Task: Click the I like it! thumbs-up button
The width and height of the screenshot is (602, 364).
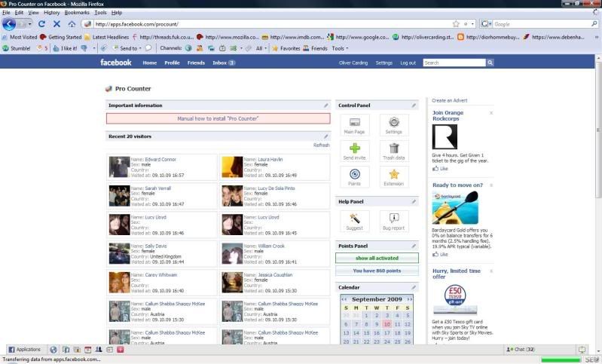Action: coord(65,48)
